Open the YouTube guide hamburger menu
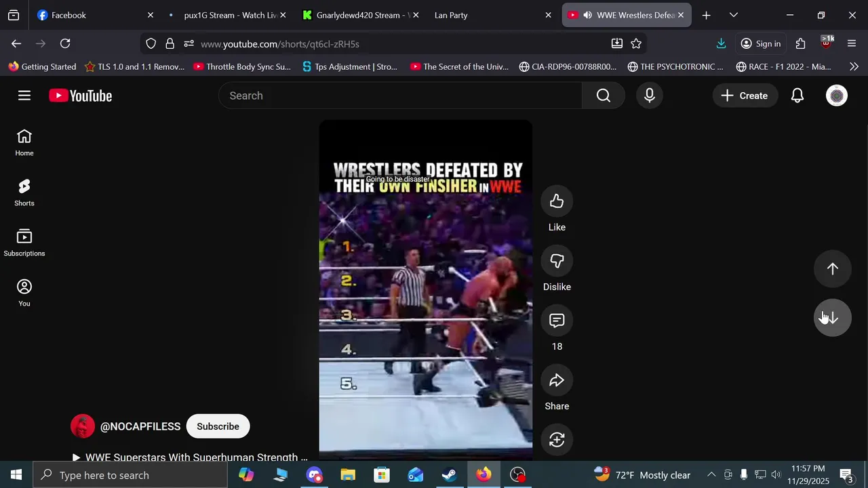Screen dimensions: 868x488 point(24,96)
